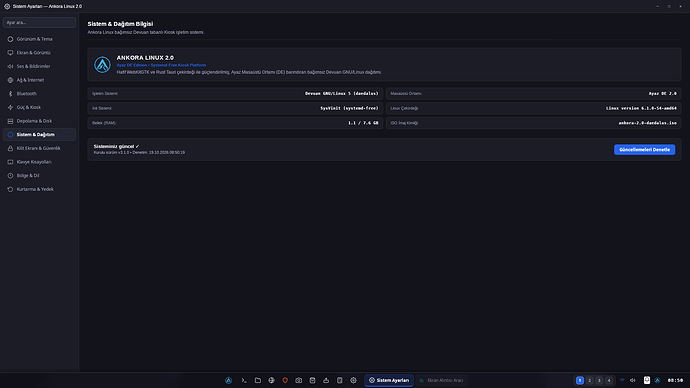This screenshot has height=388, width=690.
Task: Click the keyboard icon beside Klavye Kısayolları
Action: [10, 162]
